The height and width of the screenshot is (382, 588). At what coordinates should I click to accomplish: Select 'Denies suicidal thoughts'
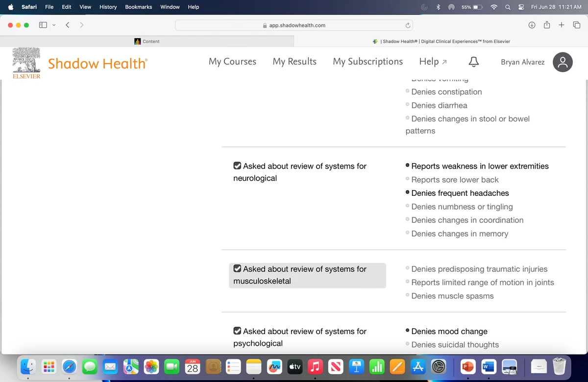click(x=455, y=345)
